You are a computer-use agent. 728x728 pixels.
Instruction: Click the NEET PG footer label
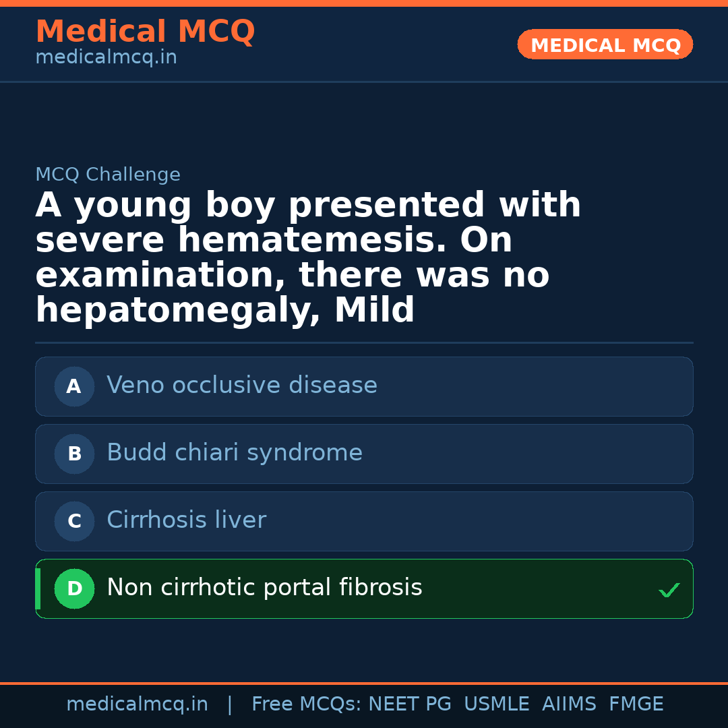coord(410,704)
